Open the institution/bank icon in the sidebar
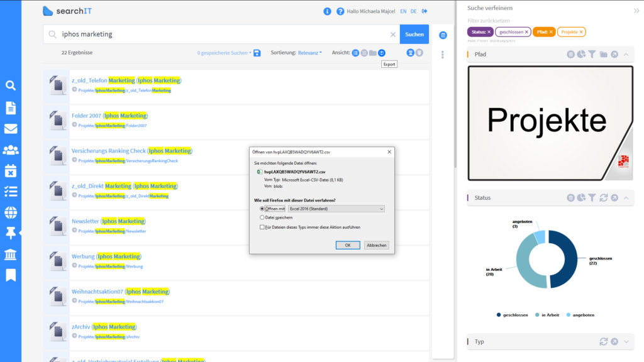This screenshot has height=362, width=644. 11,255
